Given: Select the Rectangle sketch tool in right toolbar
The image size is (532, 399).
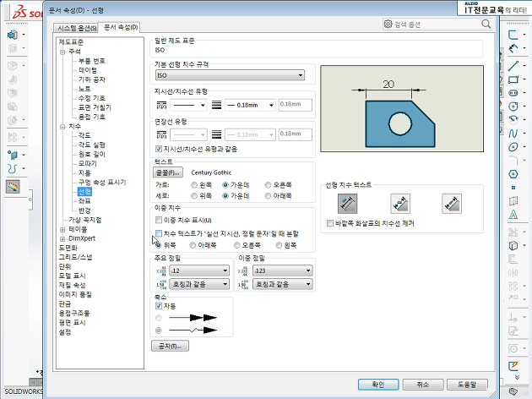Looking at the screenshot, I should (x=513, y=79).
